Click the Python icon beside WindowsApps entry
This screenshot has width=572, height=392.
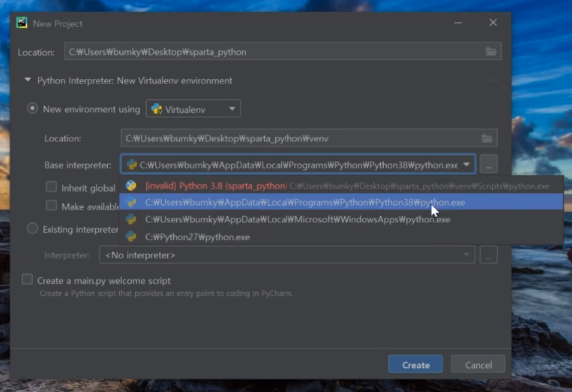[x=131, y=219]
